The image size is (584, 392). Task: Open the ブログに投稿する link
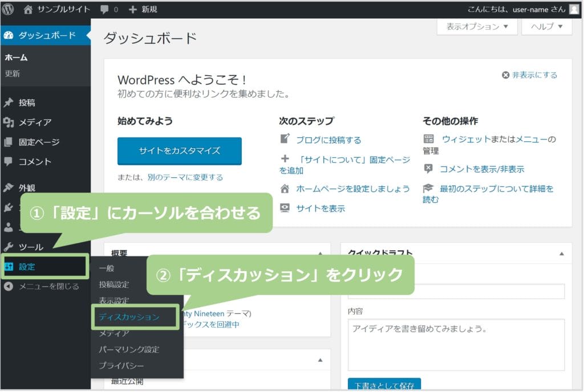pos(328,140)
